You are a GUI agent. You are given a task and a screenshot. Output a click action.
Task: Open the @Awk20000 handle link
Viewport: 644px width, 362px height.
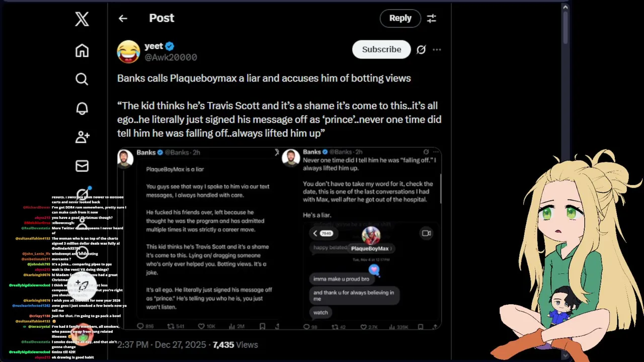tap(171, 57)
